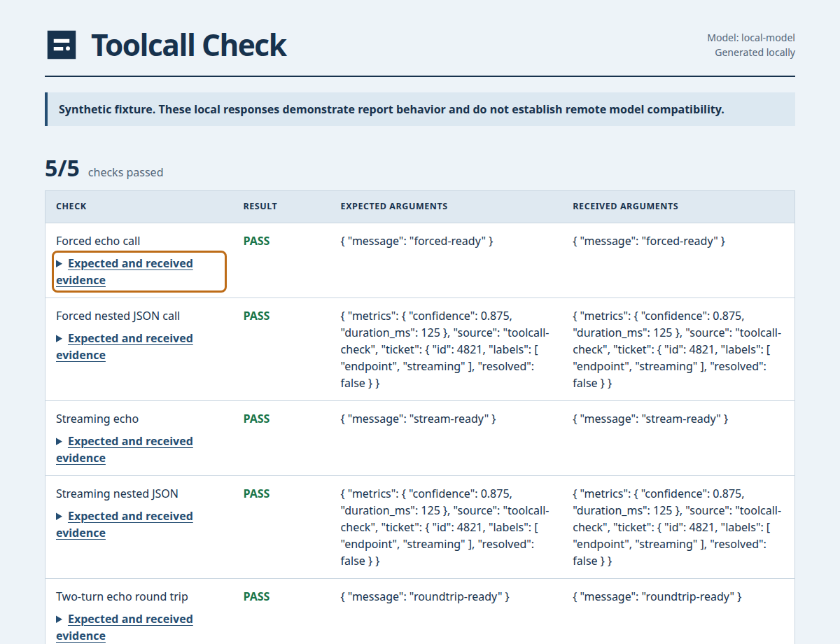Expand evidence for Forced nested JSON call

139,346
